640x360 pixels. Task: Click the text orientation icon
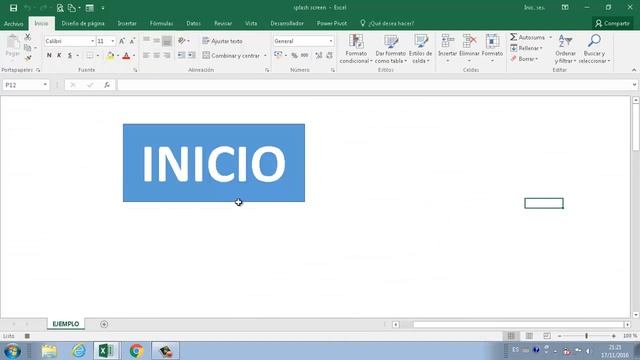point(182,41)
